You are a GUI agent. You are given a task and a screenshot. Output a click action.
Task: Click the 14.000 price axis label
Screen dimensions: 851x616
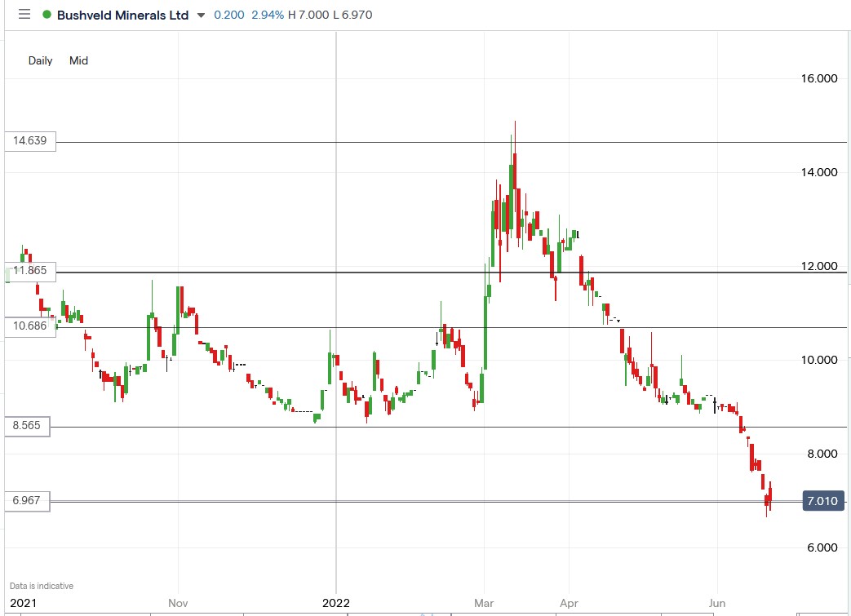pos(819,173)
